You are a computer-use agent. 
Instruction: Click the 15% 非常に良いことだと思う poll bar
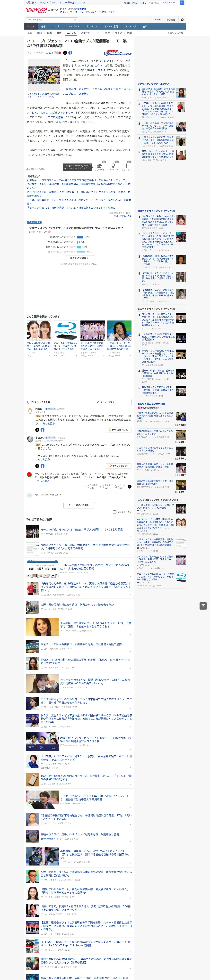[x=80, y=237]
